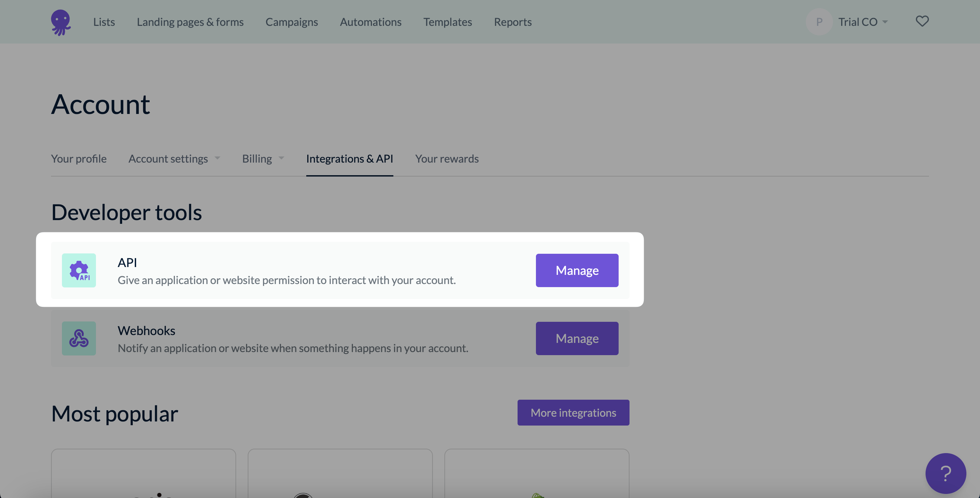Click the API settings icon
The image size is (980, 498).
pos(79,270)
